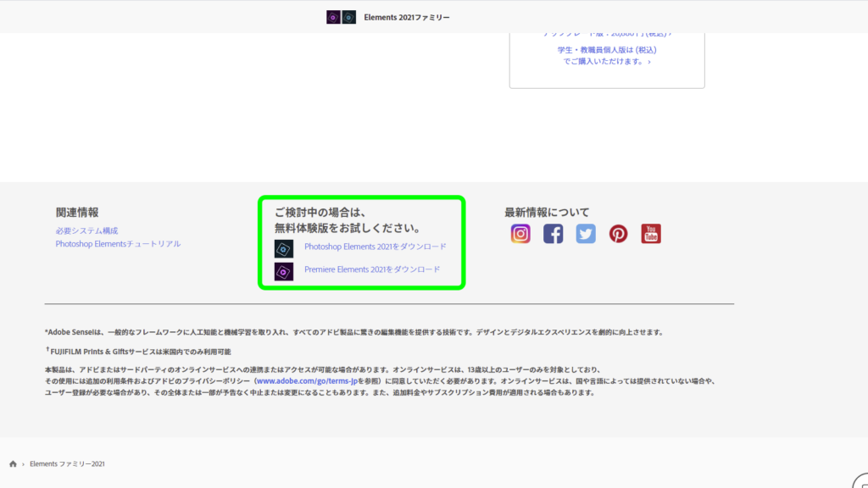Screen dimensions: 868x488
Task: Click the Elements ファミリー2021 breadcrumb
Action: (x=67, y=463)
